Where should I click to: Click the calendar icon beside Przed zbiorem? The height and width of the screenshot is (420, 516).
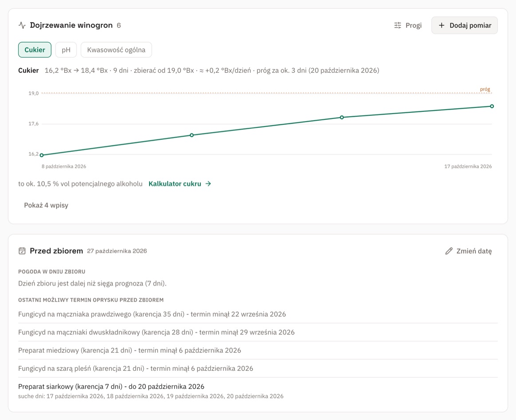pos(22,251)
